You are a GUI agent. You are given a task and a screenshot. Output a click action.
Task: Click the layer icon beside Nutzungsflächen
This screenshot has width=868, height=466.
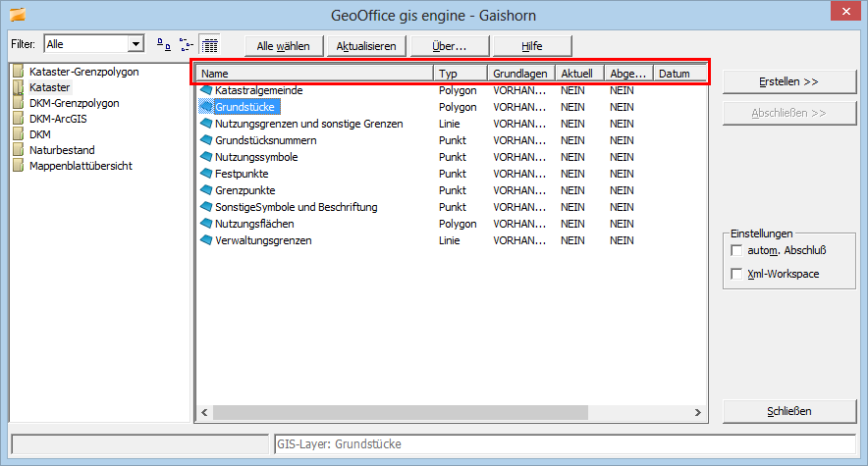point(206,224)
